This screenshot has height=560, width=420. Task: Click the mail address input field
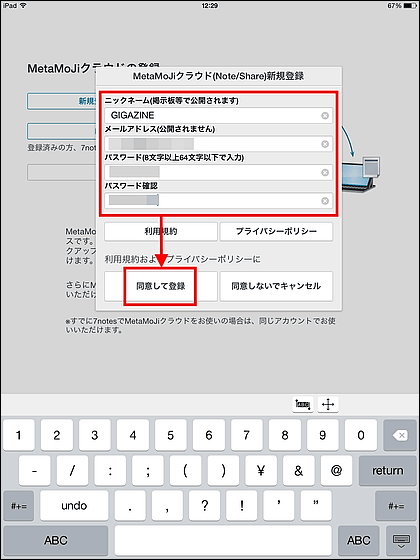coord(218,144)
